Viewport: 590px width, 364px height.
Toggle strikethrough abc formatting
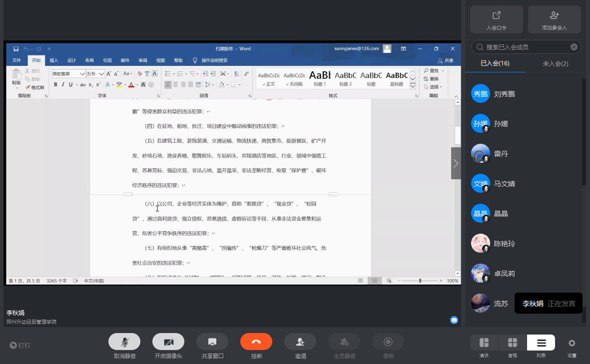[83, 84]
